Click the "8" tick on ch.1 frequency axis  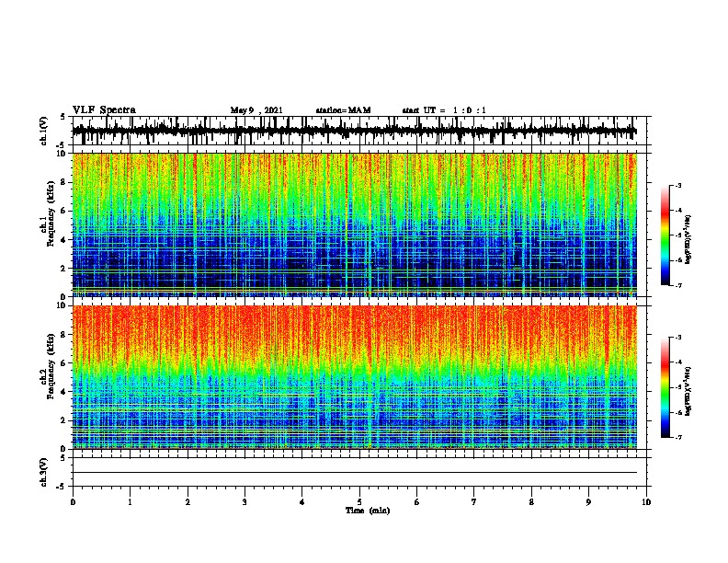[x=64, y=182]
